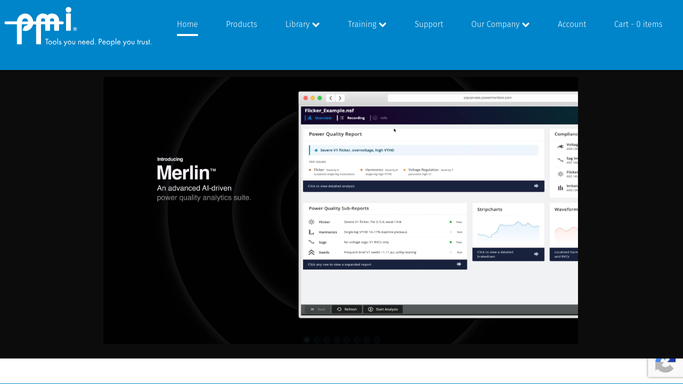Open the Products page

point(241,24)
